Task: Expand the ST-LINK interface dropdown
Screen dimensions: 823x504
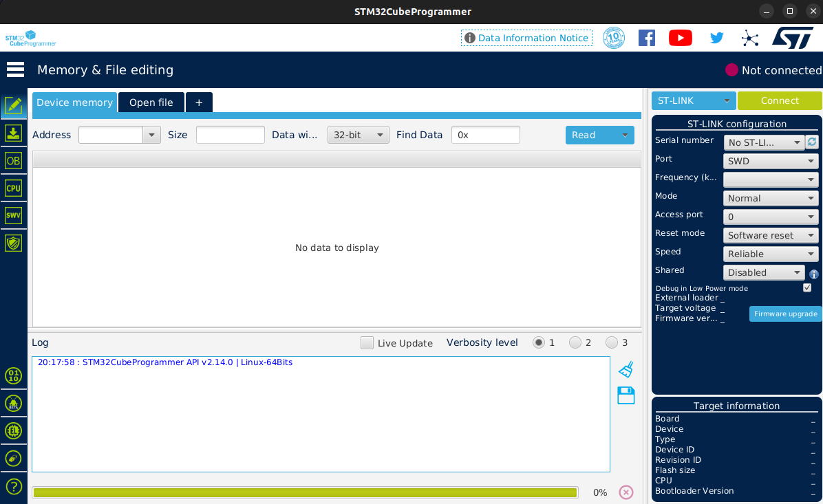Action: (x=694, y=100)
